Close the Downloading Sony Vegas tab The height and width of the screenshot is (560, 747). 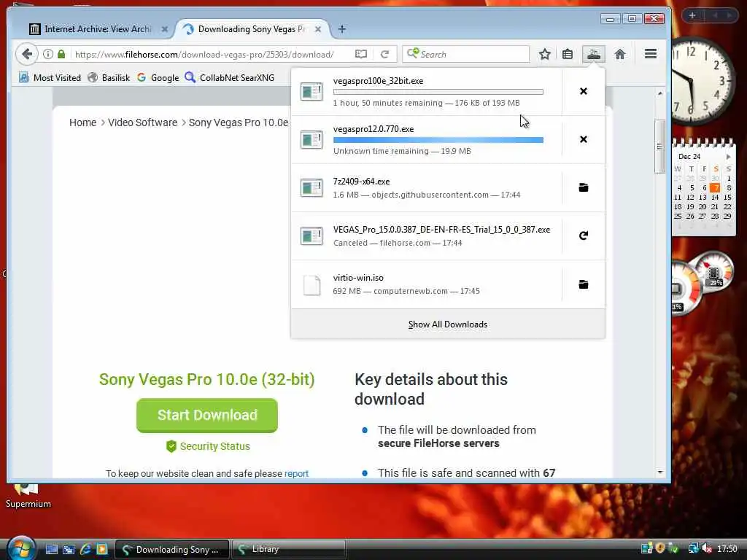pyautogui.click(x=318, y=29)
